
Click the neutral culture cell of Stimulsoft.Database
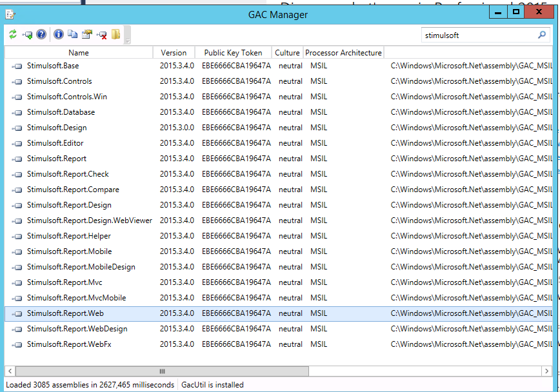coord(290,112)
